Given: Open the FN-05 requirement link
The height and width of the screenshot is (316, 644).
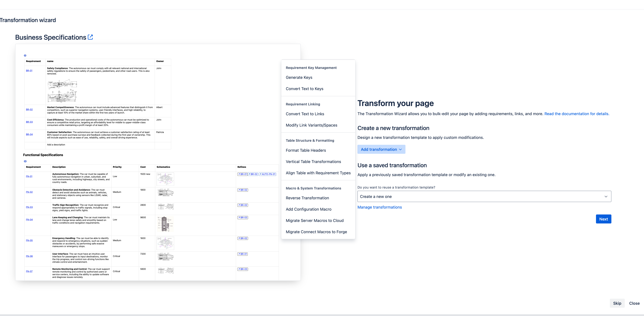Looking at the screenshot, I should tap(29, 241).
